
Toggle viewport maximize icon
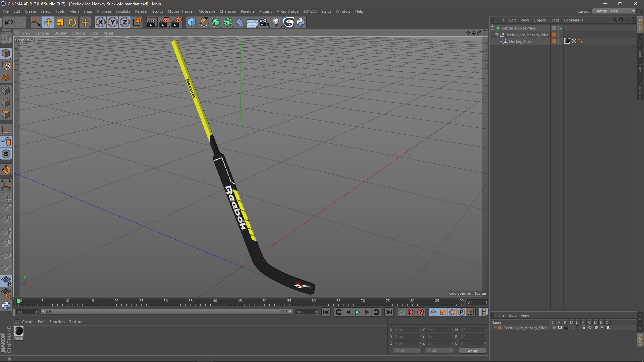click(485, 33)
